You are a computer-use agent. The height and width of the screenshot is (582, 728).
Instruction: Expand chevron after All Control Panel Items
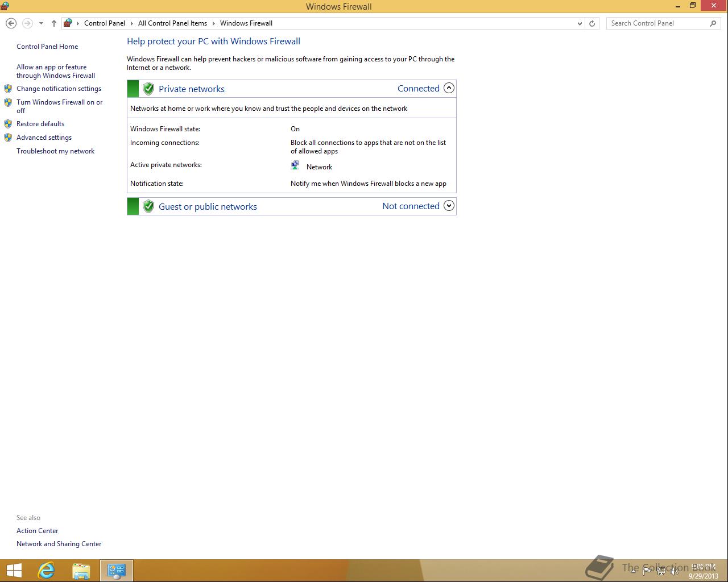point(214,23)
